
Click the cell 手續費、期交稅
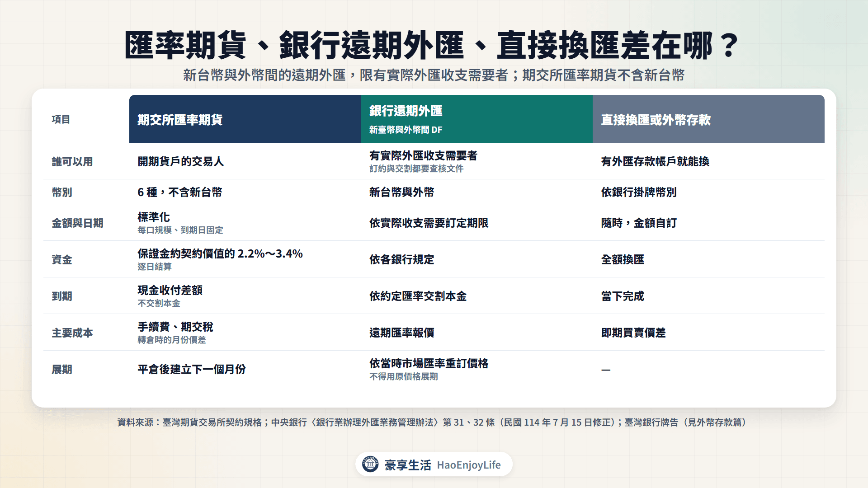175,327
